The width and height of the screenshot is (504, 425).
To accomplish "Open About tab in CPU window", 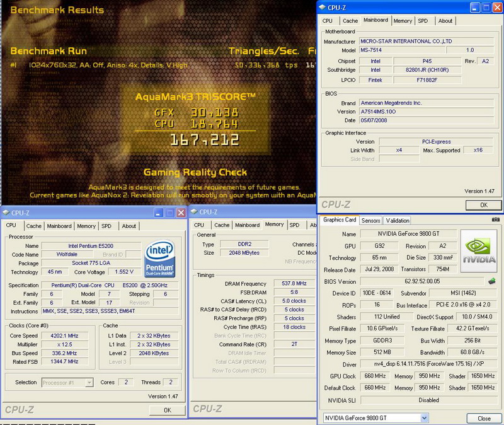I will [x=129, y=226].
